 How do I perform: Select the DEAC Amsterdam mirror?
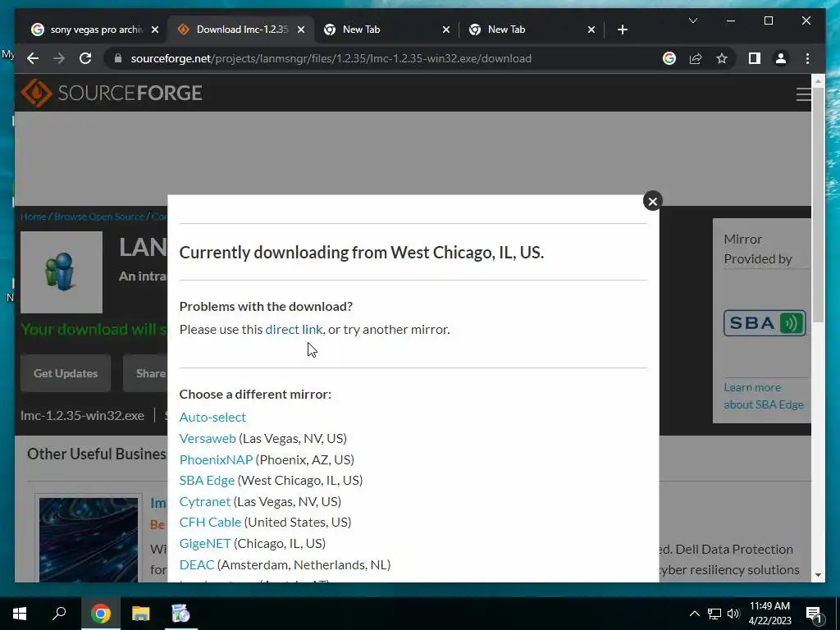point(197,564)
